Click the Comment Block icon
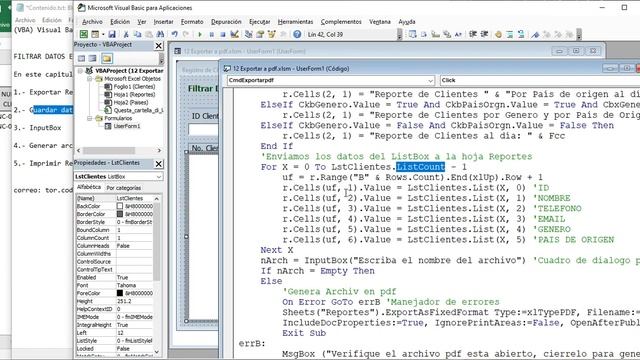 coord(510,35)
